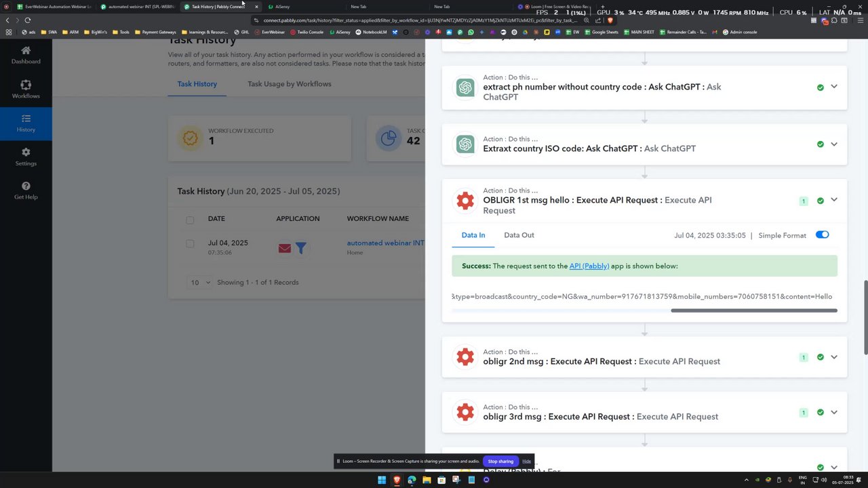Open Workflows in the sidebar

pos(26,89)
